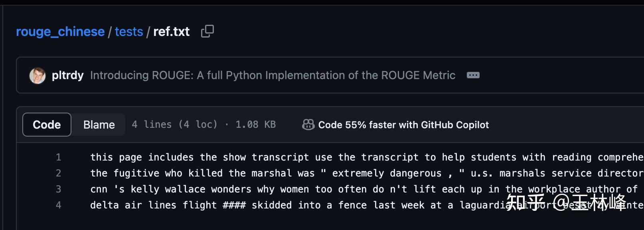Select line number 1
The image size is (644, 230).
click(x=58, y=157)
